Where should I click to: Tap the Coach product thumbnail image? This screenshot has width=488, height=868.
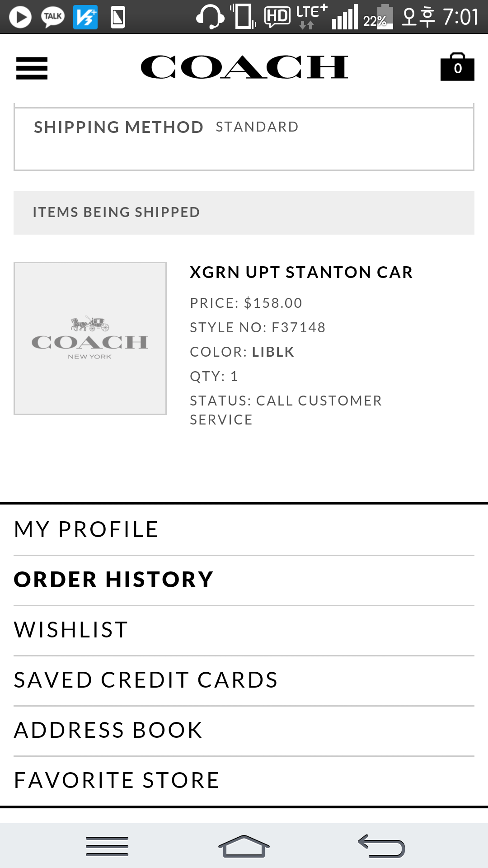(x=90, y=338)
